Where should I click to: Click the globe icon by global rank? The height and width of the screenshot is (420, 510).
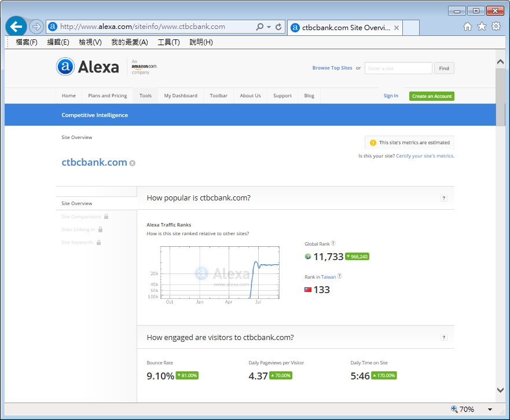coord(308,257)
